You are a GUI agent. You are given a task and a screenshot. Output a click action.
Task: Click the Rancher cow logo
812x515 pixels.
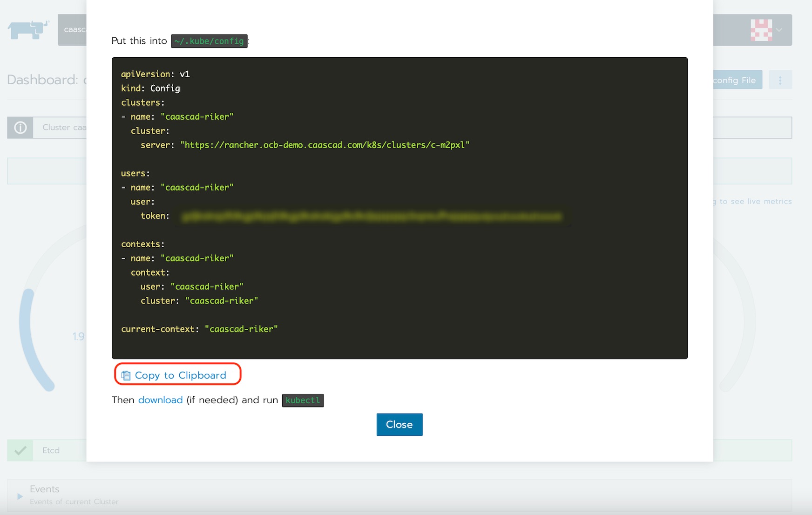click(28, 30)
